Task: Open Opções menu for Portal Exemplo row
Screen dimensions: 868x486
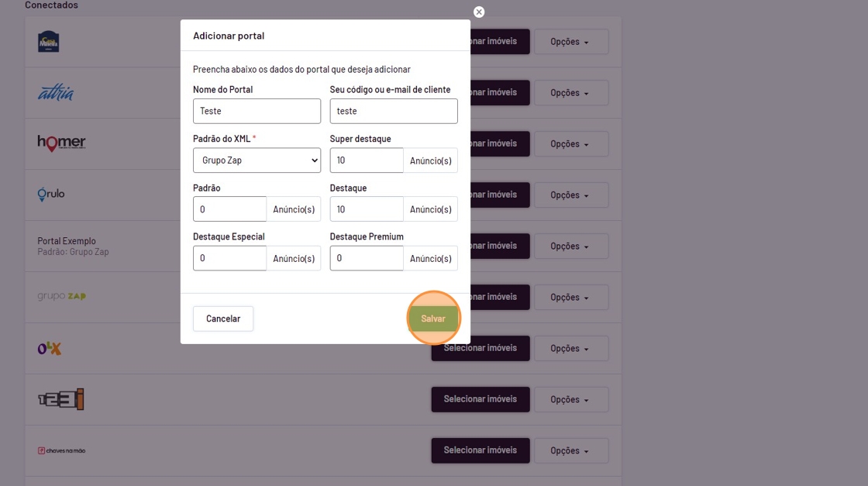Action: pos(570,246)
